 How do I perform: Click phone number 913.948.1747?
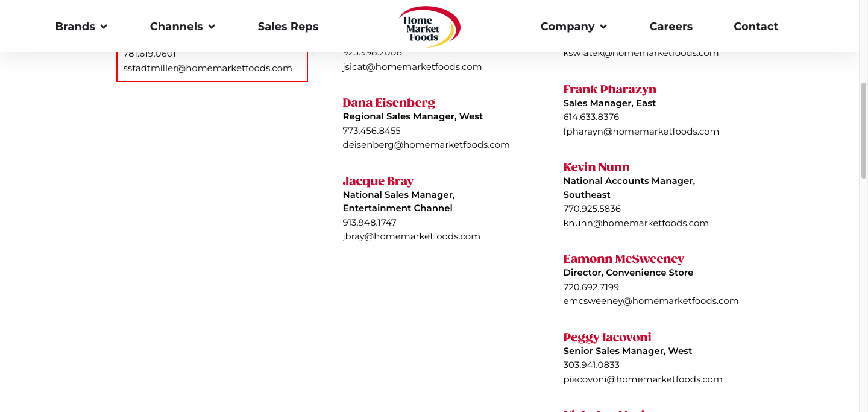click(370, 223)
